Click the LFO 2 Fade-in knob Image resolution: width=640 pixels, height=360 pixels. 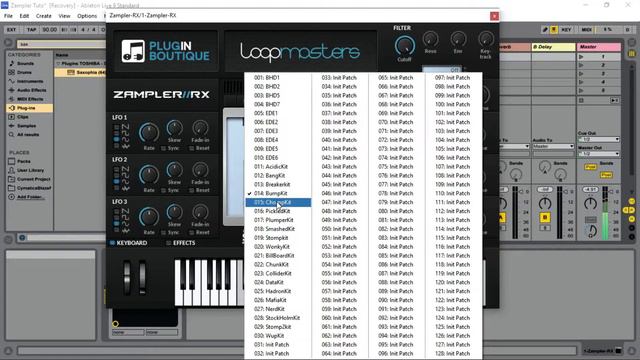[x=200, y=170]
